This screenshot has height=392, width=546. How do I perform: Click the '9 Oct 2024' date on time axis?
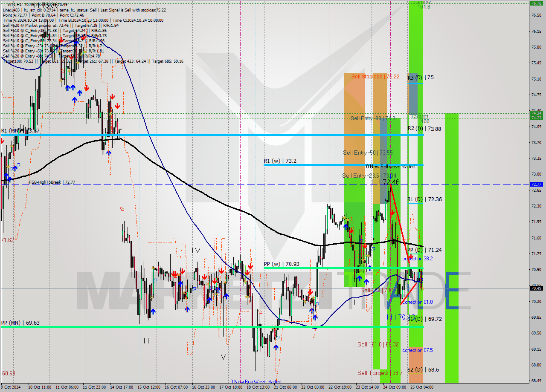[11, 387]
